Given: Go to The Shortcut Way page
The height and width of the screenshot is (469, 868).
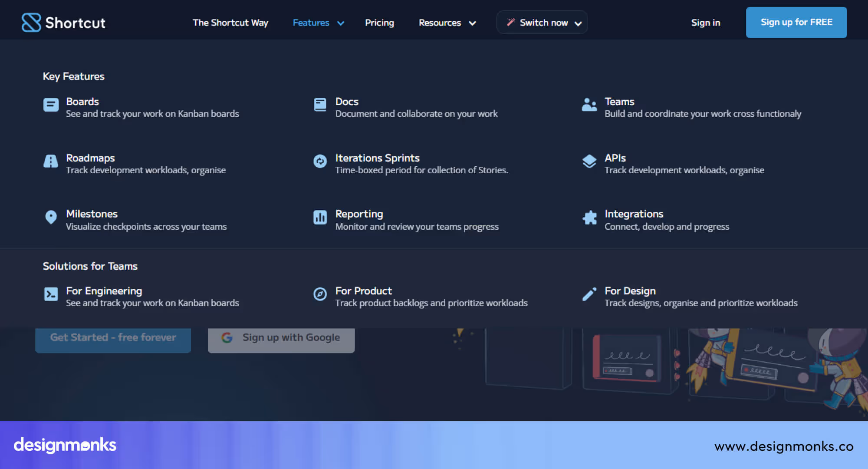Looking at the screenshot, I should click(x=230, y=23).
